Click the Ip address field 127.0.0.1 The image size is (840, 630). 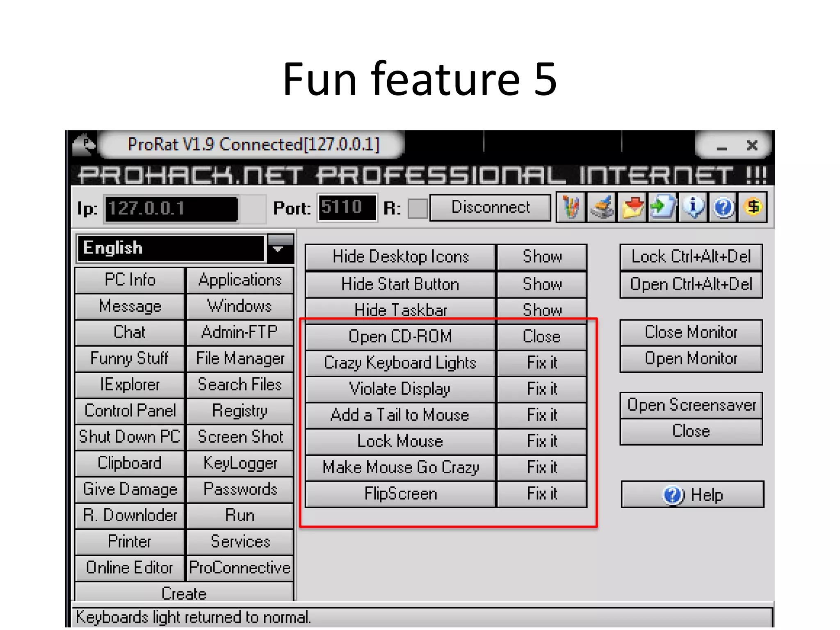click(172, 209)
